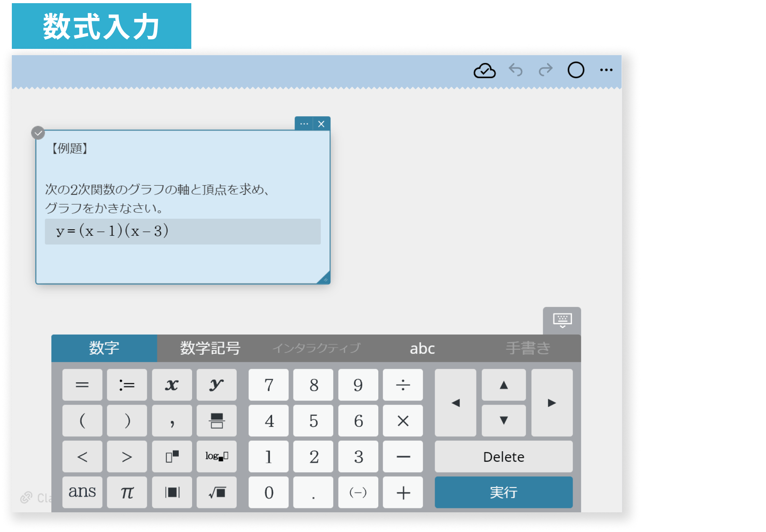This screenshot has width=766, height=532.
Task: Tap the digit 0 key
Action: [269, 492]
